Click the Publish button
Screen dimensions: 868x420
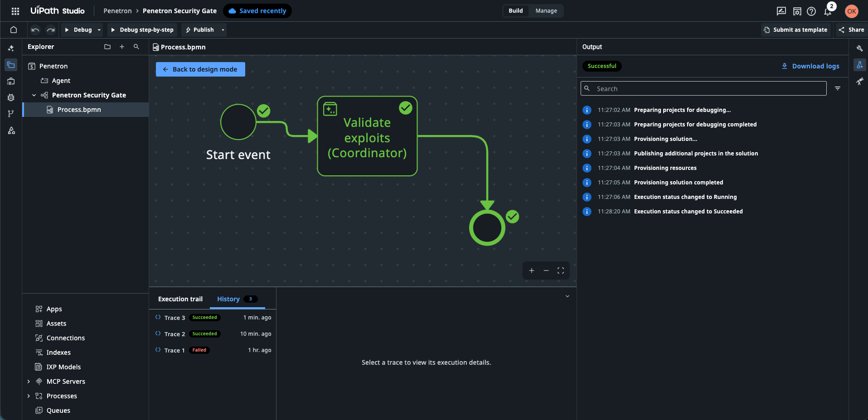coord(200,30)
